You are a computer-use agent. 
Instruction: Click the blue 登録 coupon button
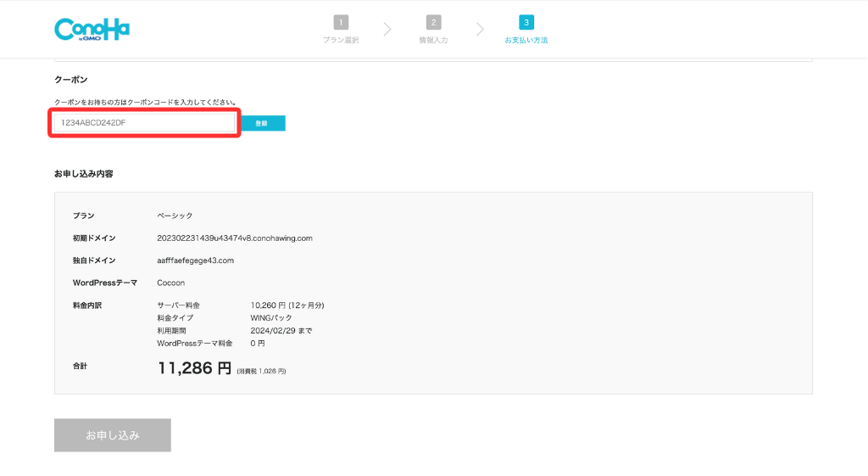tap(263, 123)
